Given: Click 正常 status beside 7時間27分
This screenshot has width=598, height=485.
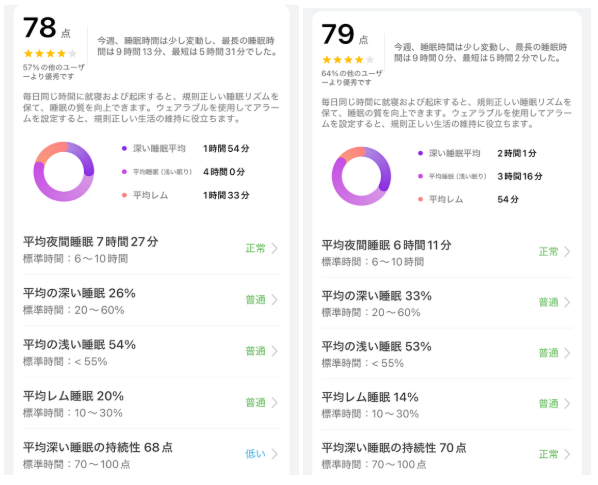Looking at the screenshot, I should point(255,249).
